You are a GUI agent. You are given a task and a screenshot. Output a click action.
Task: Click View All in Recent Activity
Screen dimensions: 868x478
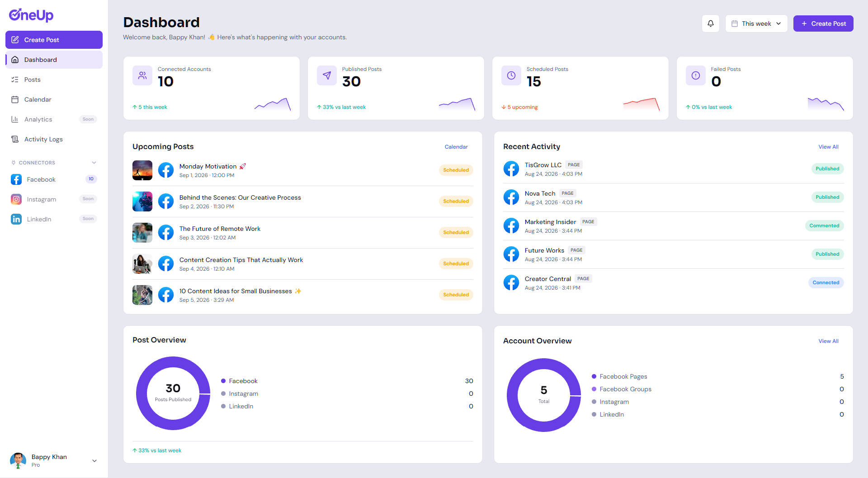pyautogui.click(x=828, y=147)
